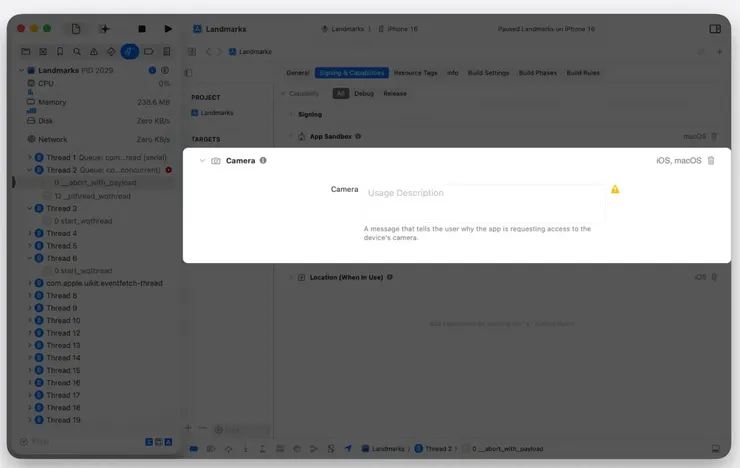Open the Resource Tags tab
Screen dimensions: 740x468
click(x=415, y=73)
